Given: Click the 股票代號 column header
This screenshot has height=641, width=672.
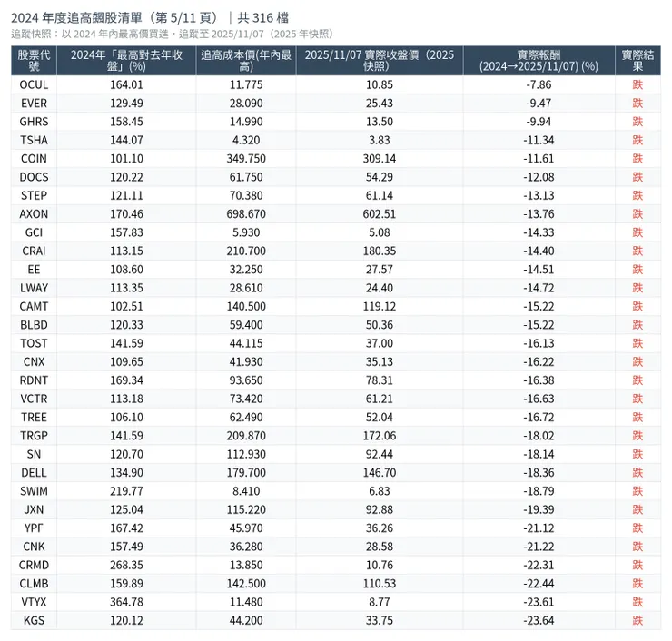Looking at the screenshot, I should [34, 61].
